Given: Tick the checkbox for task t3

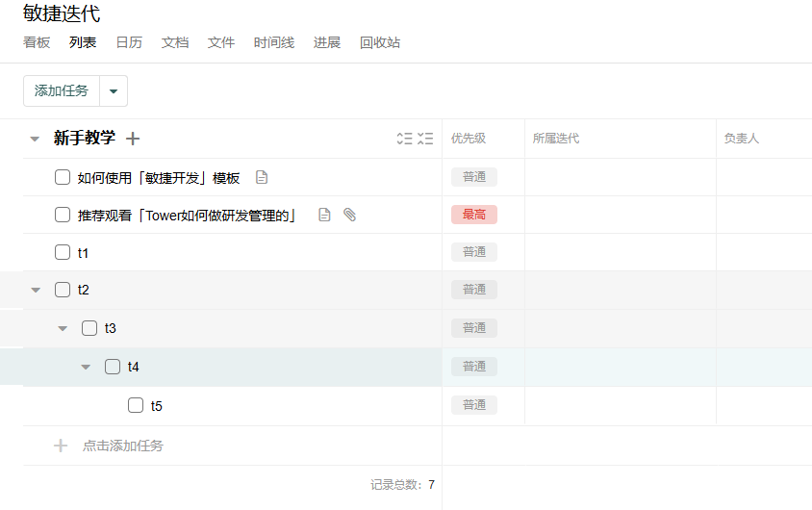Looking at the screenshot, I should [89, 328].
